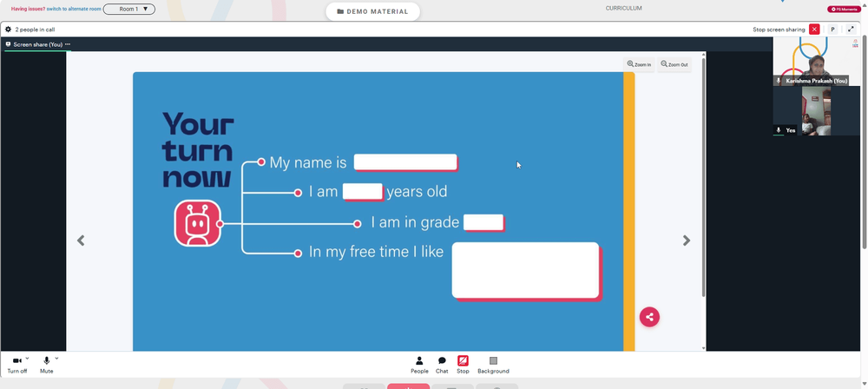The height and width of the screenshot is (389, 868).
Task: Turn off the camera
Action: click(x=17, y=366)
